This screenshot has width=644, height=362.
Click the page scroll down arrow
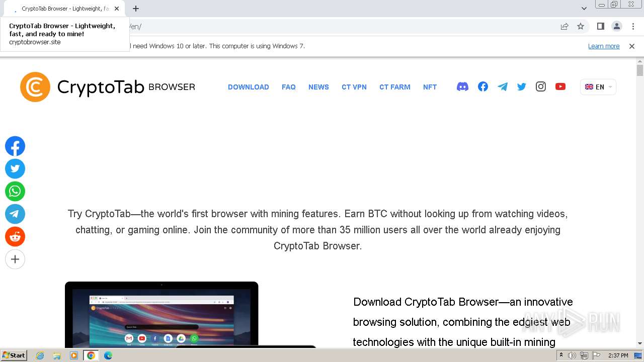tap(640, 343)
